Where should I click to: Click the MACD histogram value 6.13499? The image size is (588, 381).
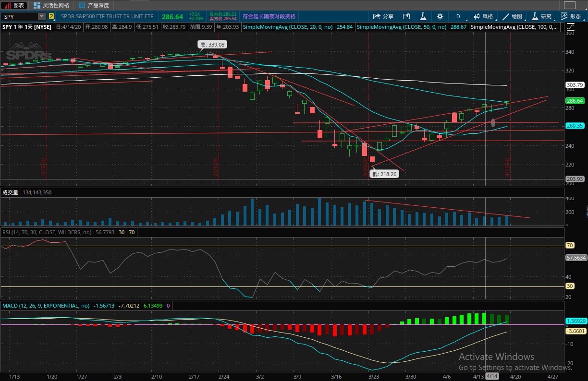coord(153,305)
